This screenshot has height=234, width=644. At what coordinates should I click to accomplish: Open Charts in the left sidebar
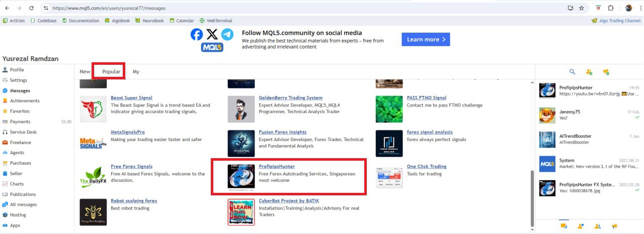click(17, 184)
